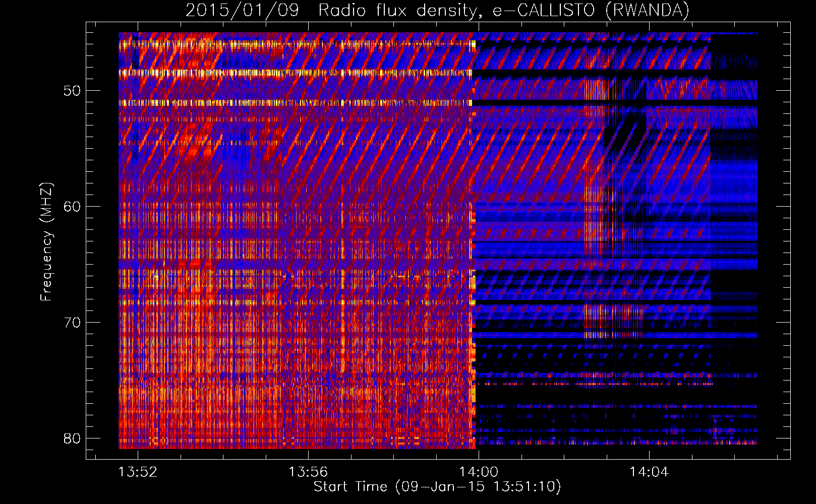
Task: Click the 14:00 time tick label
Action: click(479, 472)
